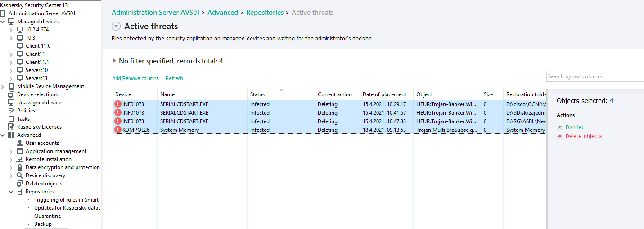644x229 pixels.
Task: Sort by the Status column header
Action: [x=257, y=94]
